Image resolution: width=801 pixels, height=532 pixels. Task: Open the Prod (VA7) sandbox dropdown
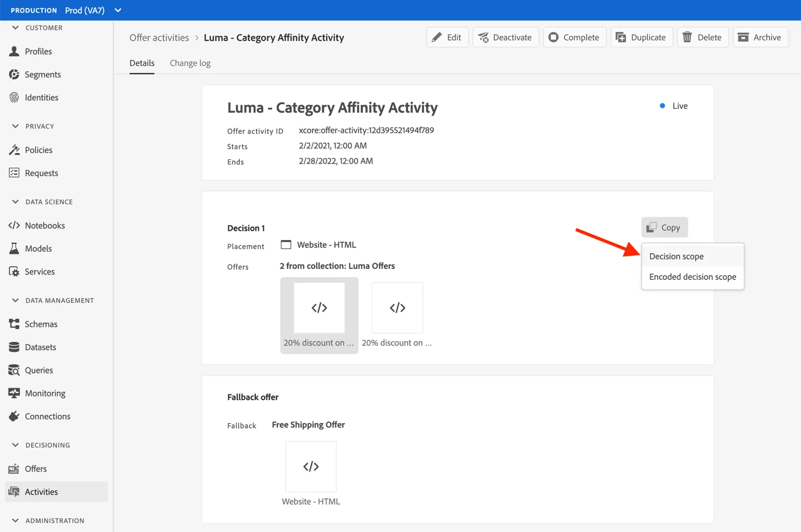(93, 10)
